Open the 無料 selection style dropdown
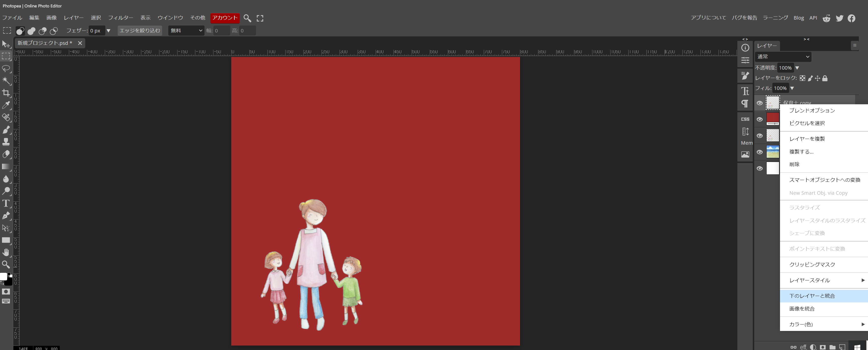This screenshot has width=868, height=350. pos(186,31)
